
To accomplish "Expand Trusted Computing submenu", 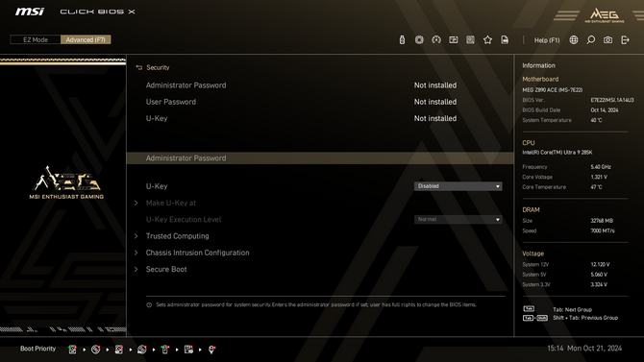I will 178,236.
